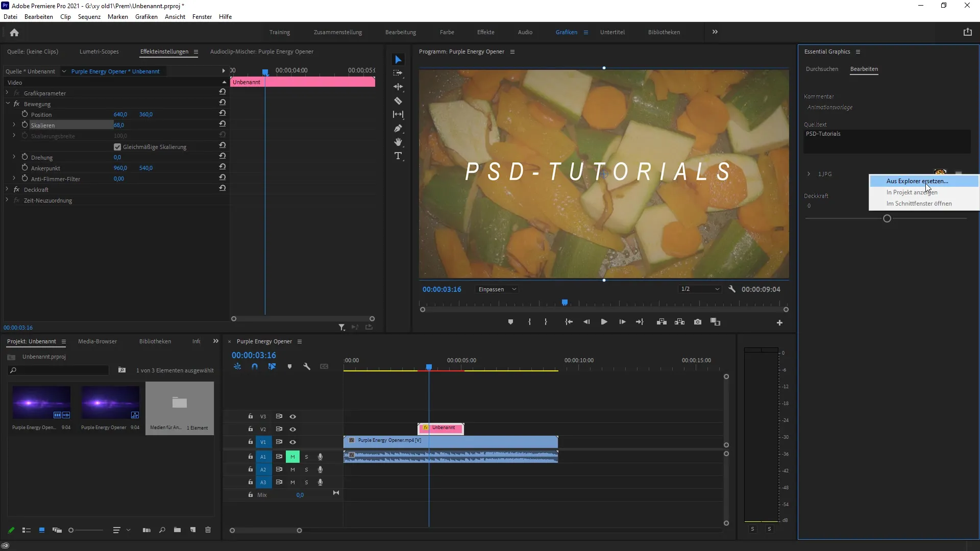Switch Project panel to list view
Screen dimensions: 980x551
click(x=27, y=530)
